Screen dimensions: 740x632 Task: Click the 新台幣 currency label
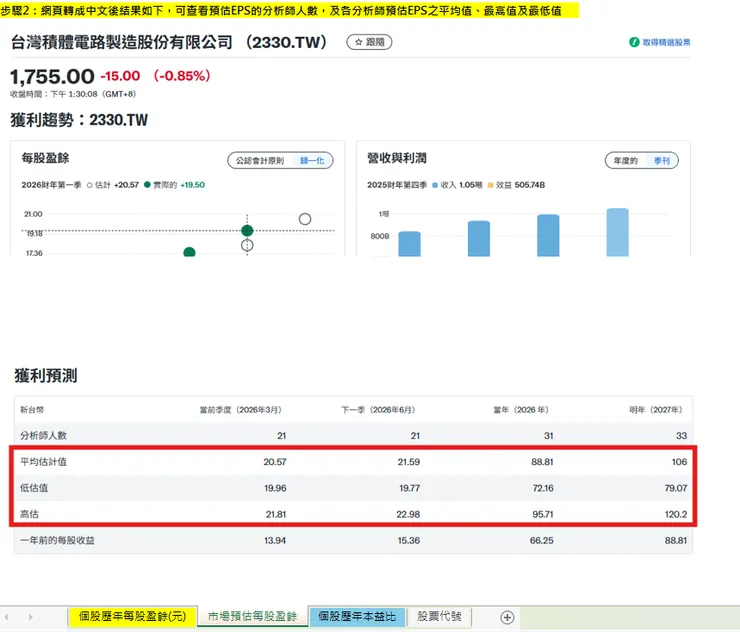[x=32, y=410]
